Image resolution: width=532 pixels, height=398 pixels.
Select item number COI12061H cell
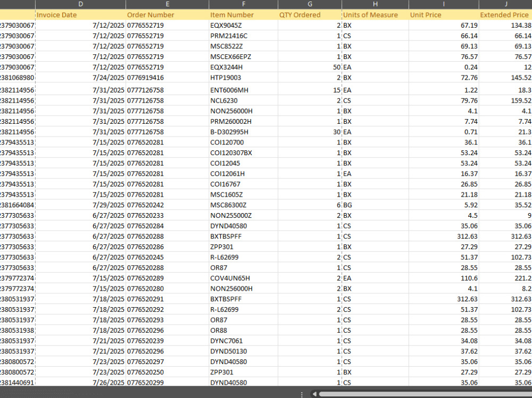pos(243,174)
